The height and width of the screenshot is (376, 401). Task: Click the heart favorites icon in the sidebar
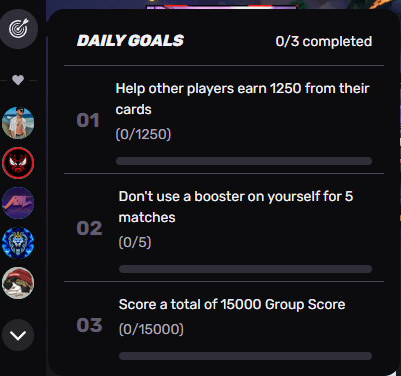18,80
